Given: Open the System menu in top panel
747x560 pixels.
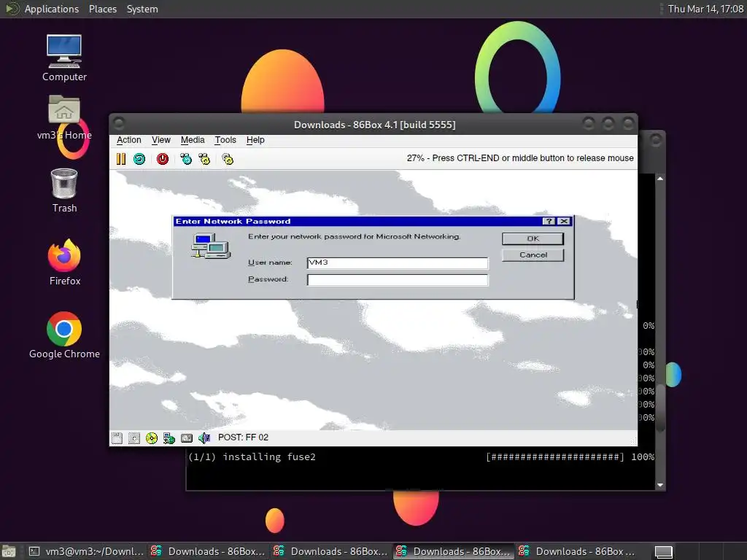Looking at the screenshot, I should [142, 9].
